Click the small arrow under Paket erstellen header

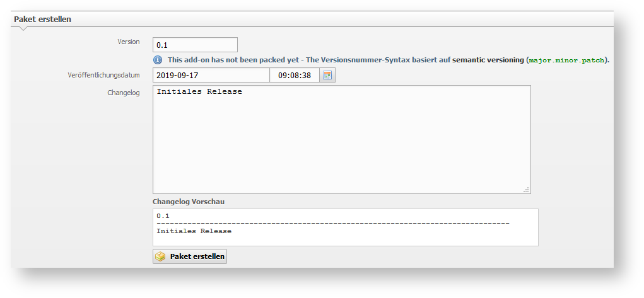[23, 29]
